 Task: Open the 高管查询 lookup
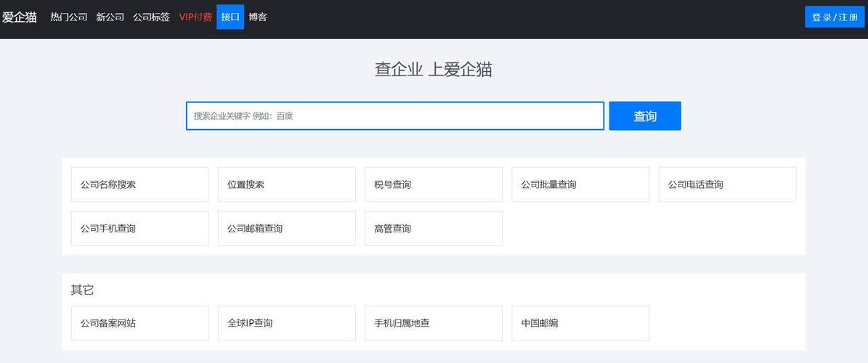[433, 229]
